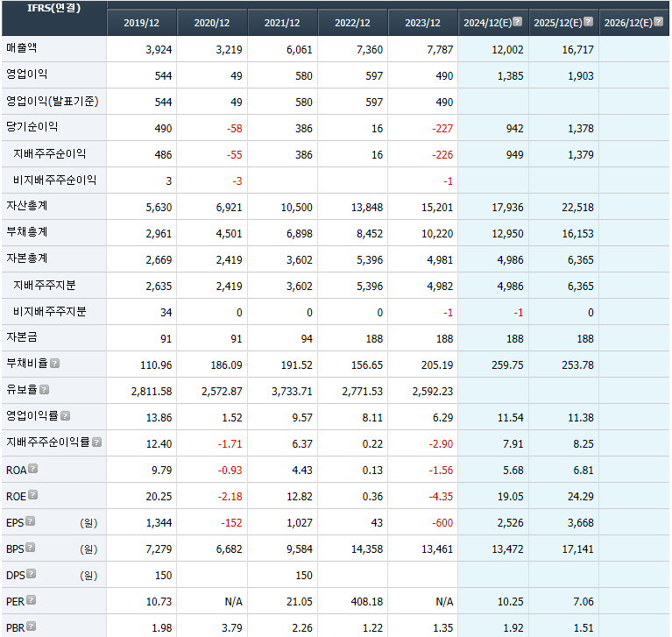Click help icon next to ROE

tap(33, 494)
